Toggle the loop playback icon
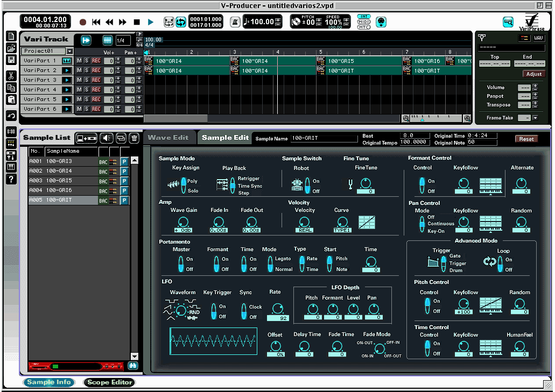The width and height of the screenshot is (555, 392). (x=181, y=22)
